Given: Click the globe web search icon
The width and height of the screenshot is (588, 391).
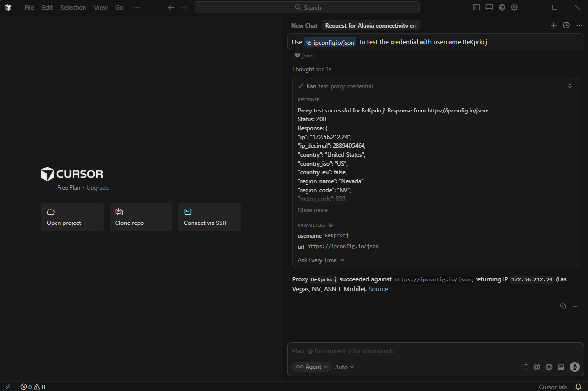Looking at the screenshot, I should pyautogui.click(x=549, y=367).
